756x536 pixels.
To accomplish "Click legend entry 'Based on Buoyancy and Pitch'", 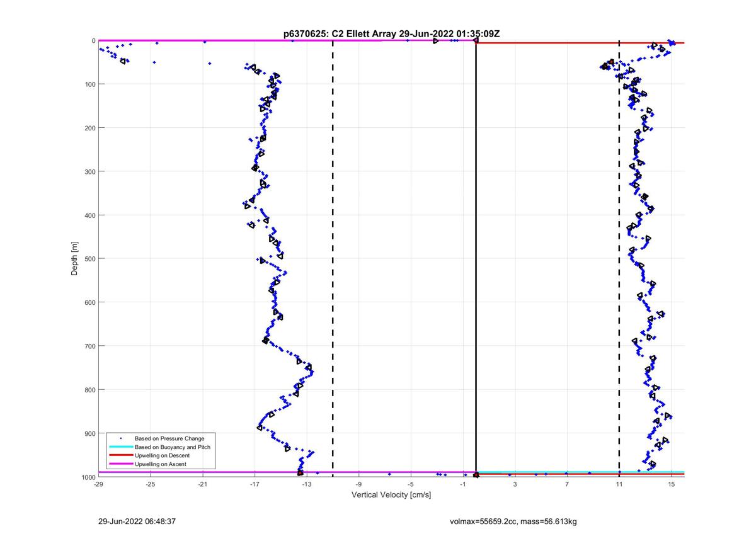I will [173, 447].
